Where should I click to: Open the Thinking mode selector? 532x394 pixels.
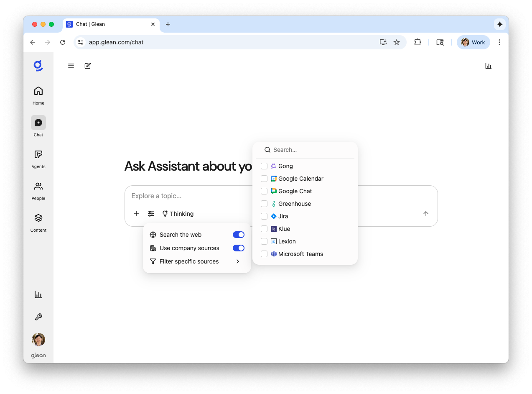(x=178, y=214)
